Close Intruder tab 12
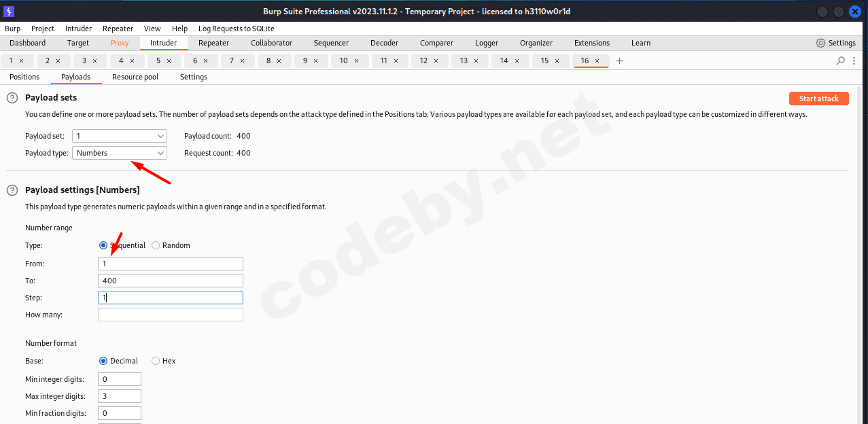The image size is (868, 424). [436, 60]
